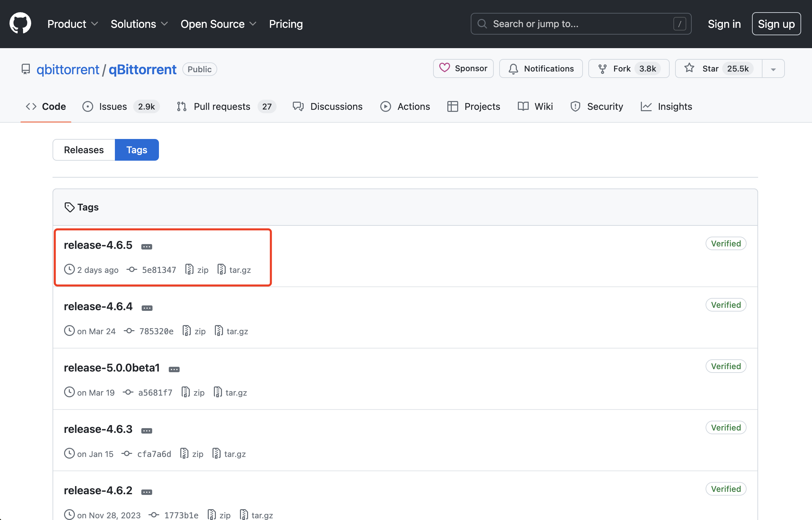
Task: Click the Verified badge for release-4.6.4
Action: click(x=726, y=305)
